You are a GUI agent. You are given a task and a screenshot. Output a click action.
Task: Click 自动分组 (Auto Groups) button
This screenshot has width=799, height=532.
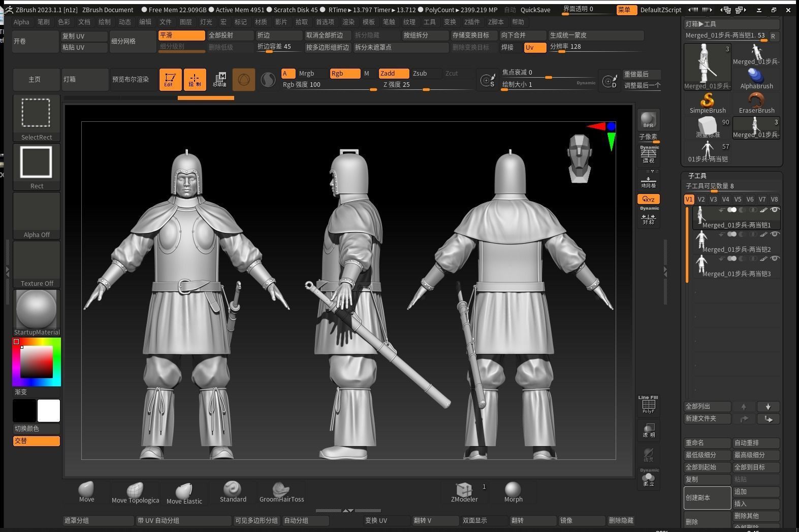coord(306,521)
